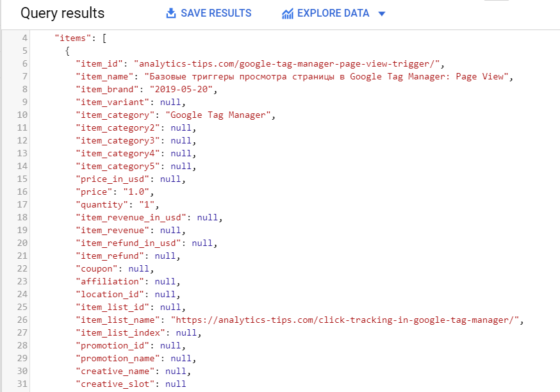560x392 pixels.
Task: Click the "item_category5" key
Action: coord(117,167)
